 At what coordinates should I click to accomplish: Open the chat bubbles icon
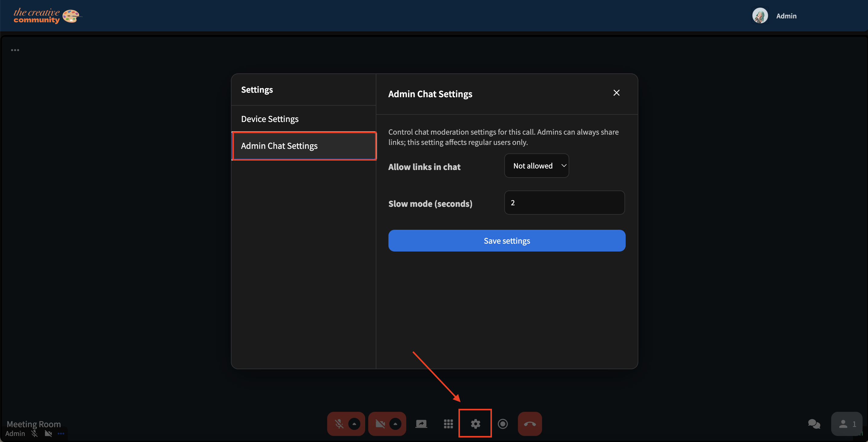click(x=814, y=424)
